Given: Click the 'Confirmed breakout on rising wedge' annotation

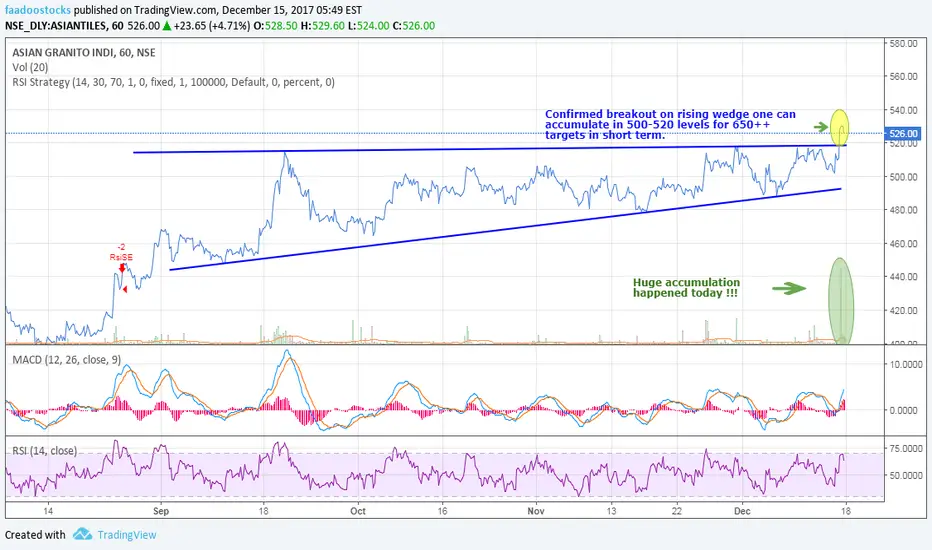Looking at the screenshot, I should click(x=670, y=124).
